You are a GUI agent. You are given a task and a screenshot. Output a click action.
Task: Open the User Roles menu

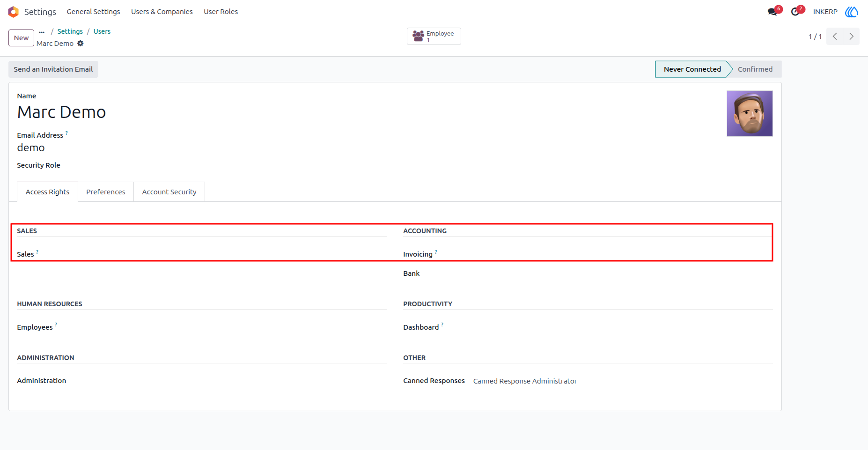point(221,12)
